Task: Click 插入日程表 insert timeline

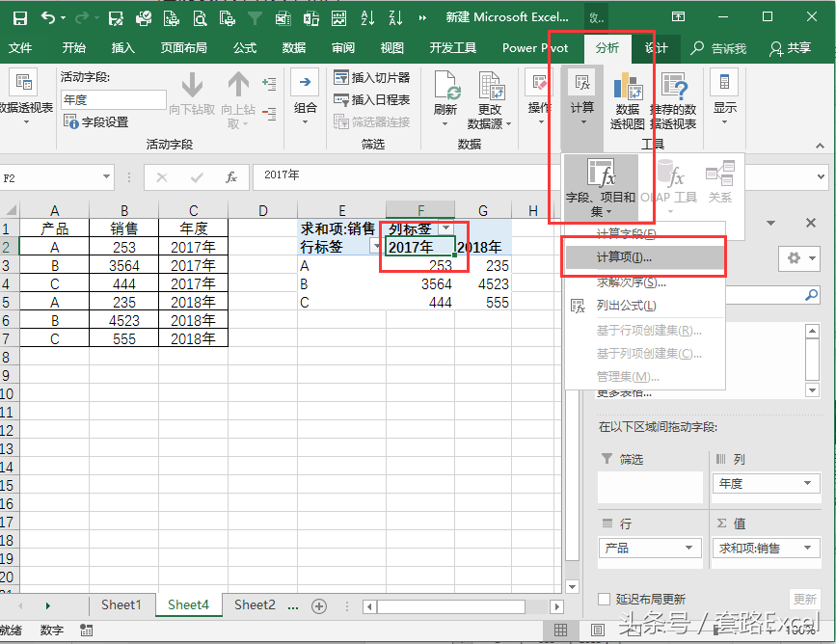Action: click(372, 99)
